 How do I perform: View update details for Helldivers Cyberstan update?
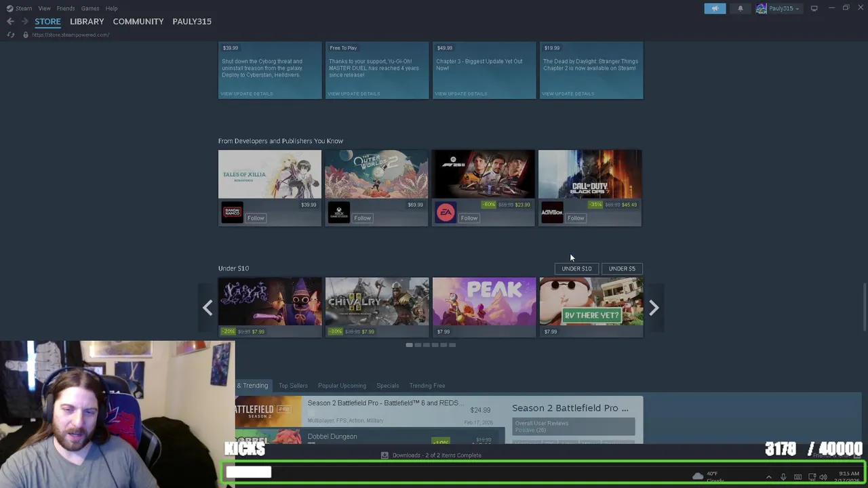[x=247, y=94]
